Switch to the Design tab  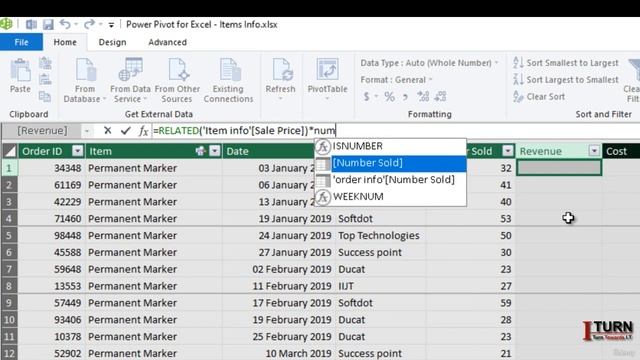(112, 42)
